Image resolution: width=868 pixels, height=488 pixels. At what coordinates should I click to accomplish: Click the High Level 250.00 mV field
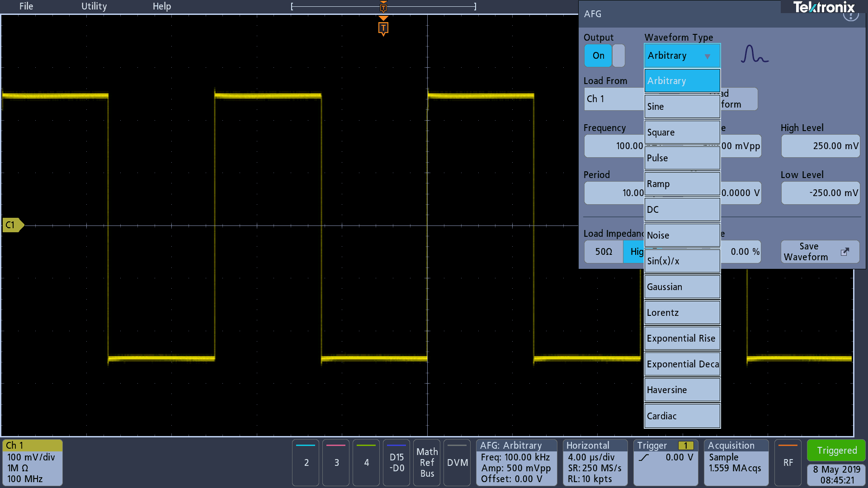click(820, 146)
